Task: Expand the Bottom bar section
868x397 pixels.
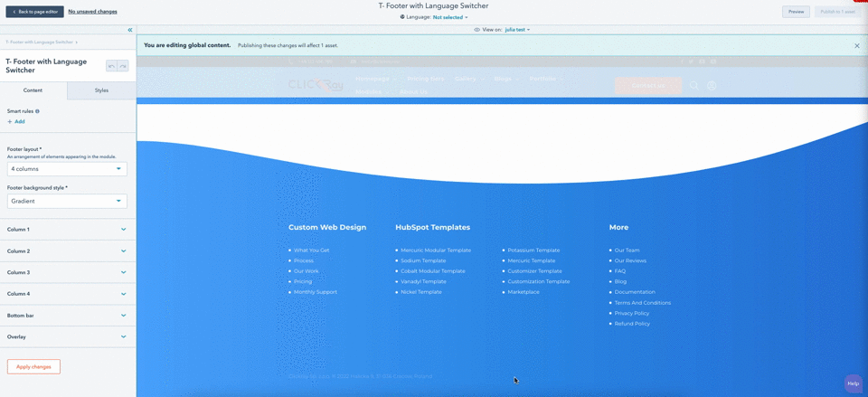Action: (68, 315)
